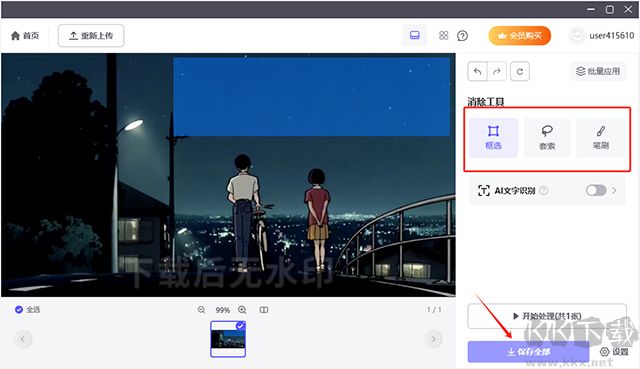Screen dimensions: 640x369
Task: Open the compare view icon
Action: point(264,310)
